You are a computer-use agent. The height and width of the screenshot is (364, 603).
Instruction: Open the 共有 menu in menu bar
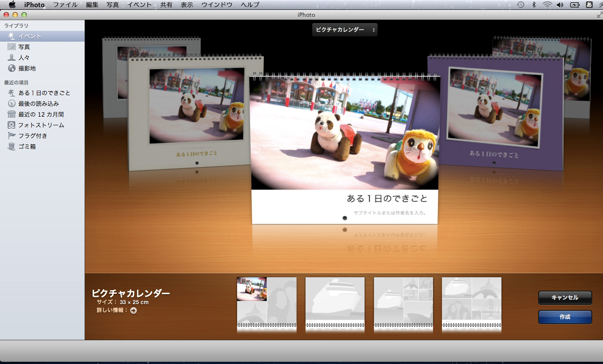click(x=166, y=4)
